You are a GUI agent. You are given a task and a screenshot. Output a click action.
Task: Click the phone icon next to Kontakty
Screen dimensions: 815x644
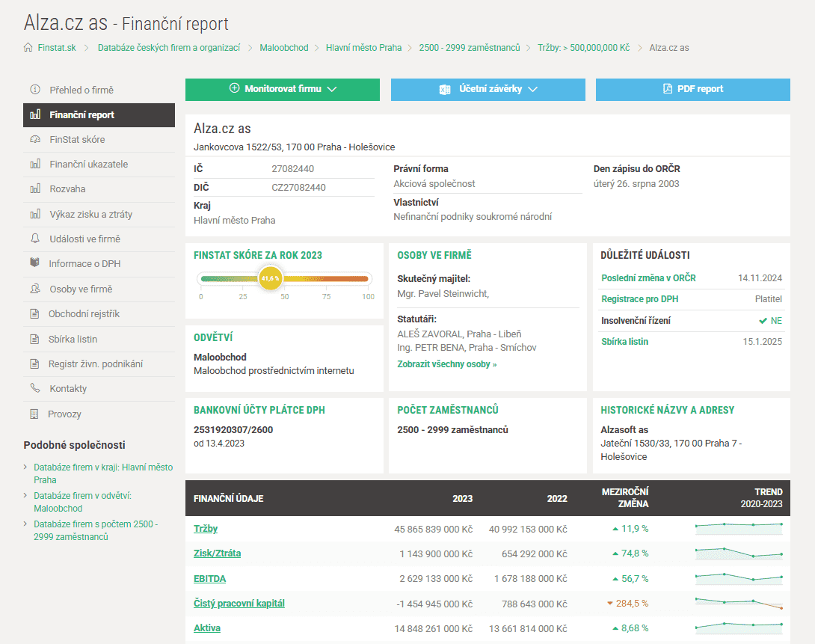[35, 387]
